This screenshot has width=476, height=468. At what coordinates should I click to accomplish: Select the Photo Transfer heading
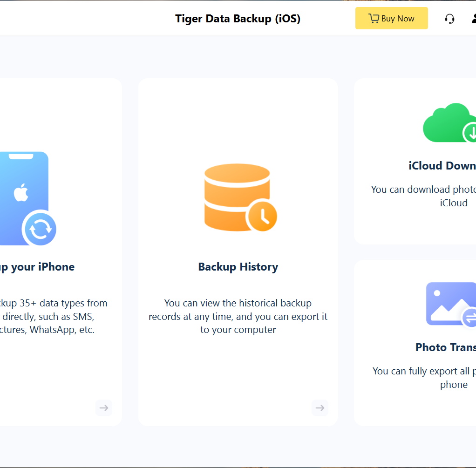pos(445,347)
